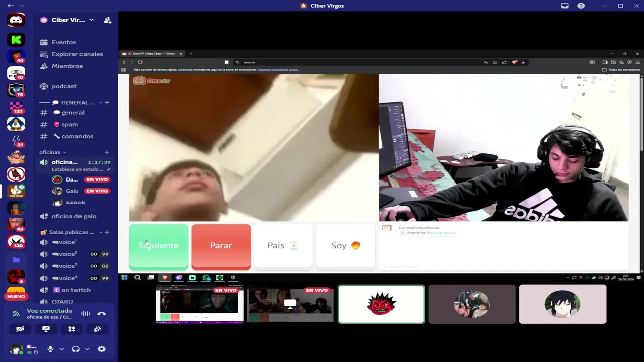Create a channel in GENERAL category
Image resolution: width=644 pixels, height=362 pixels.
click(x=107, y=103)
